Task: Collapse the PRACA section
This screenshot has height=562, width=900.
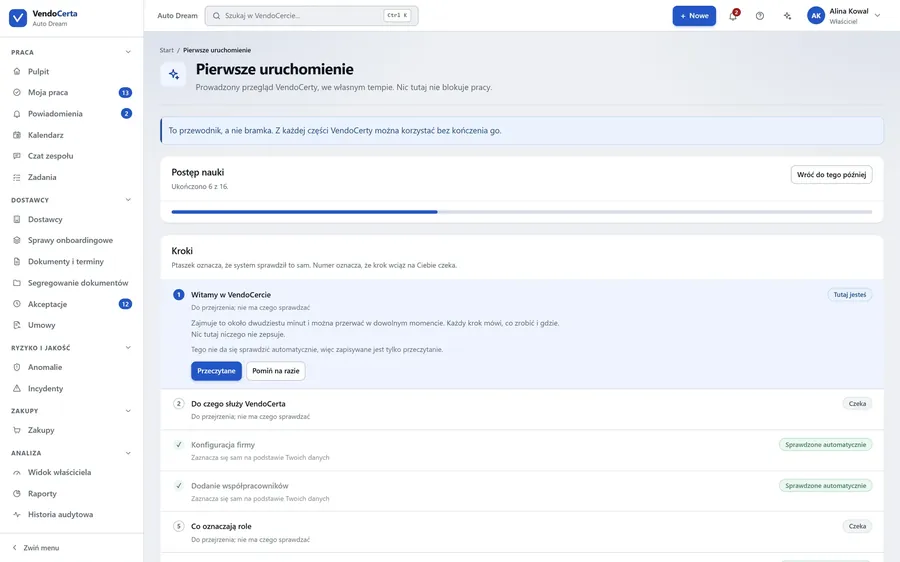Action: tap(128, 52)
